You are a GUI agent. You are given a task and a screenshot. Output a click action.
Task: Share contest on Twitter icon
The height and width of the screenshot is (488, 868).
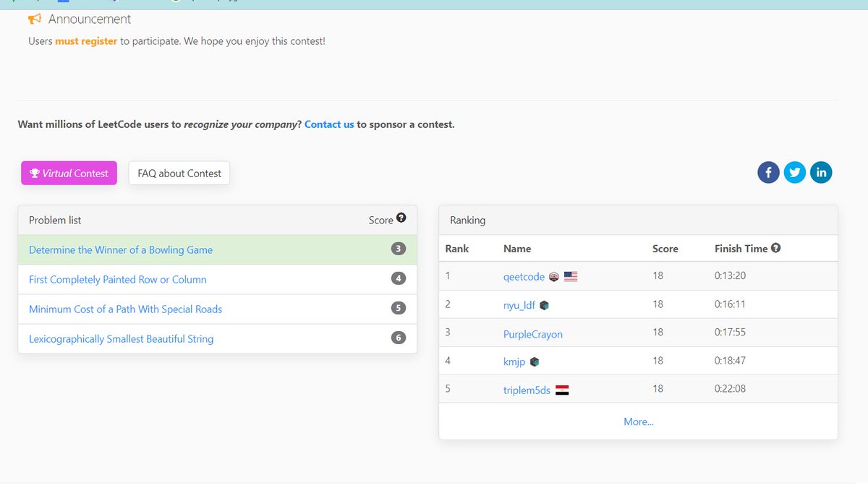tap(795, 172)
